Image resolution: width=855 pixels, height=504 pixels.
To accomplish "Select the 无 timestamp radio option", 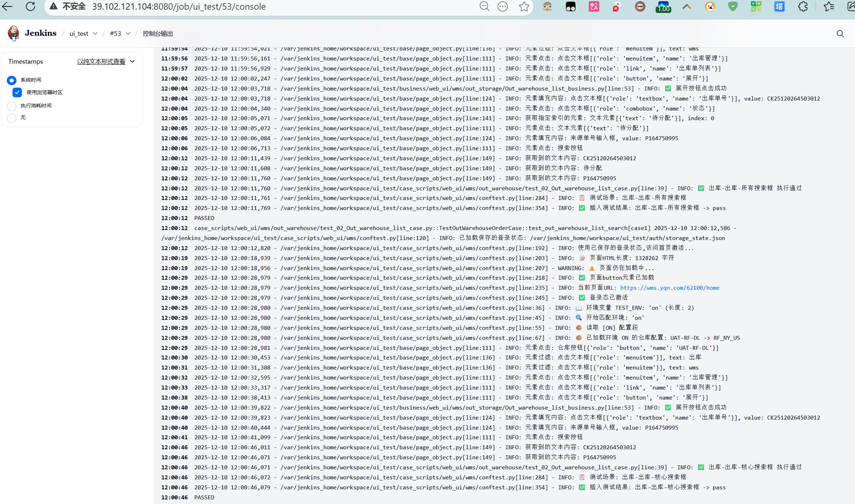I will (12, 118).
